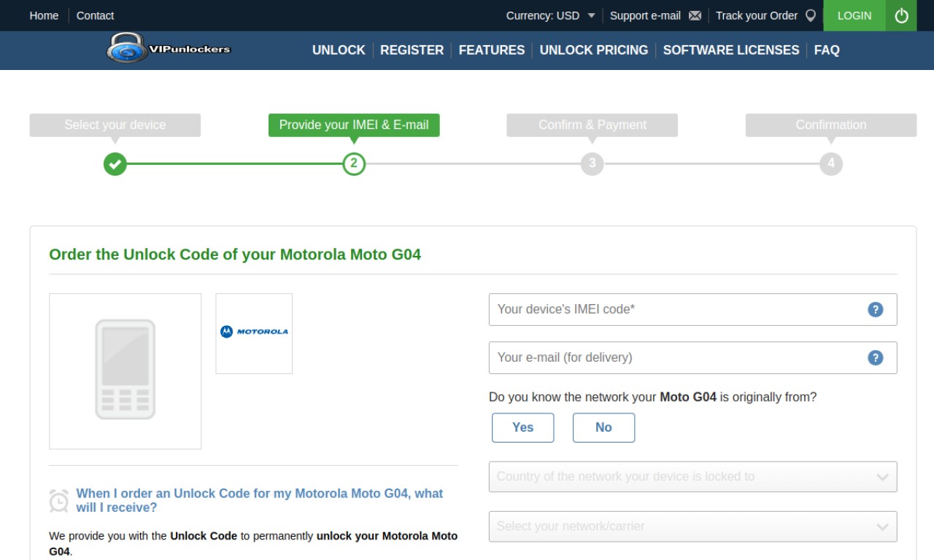Expand the country of network dropdown
The width and height of the screenshot is (934, 560).
point(692,477)
